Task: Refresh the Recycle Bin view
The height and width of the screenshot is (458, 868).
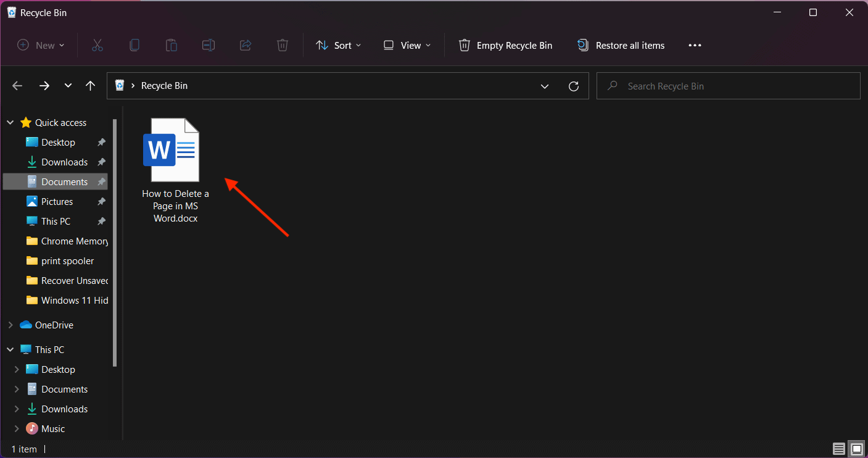Action: 573,86
